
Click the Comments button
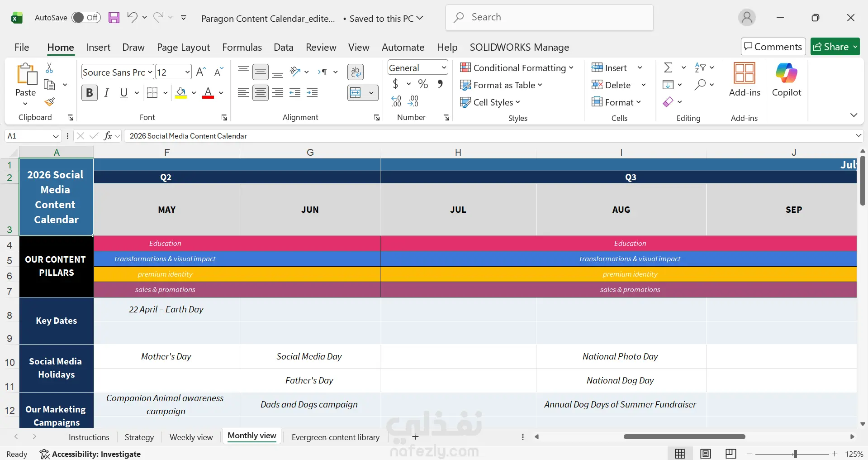pyautogui.click(x=773, y=47)
